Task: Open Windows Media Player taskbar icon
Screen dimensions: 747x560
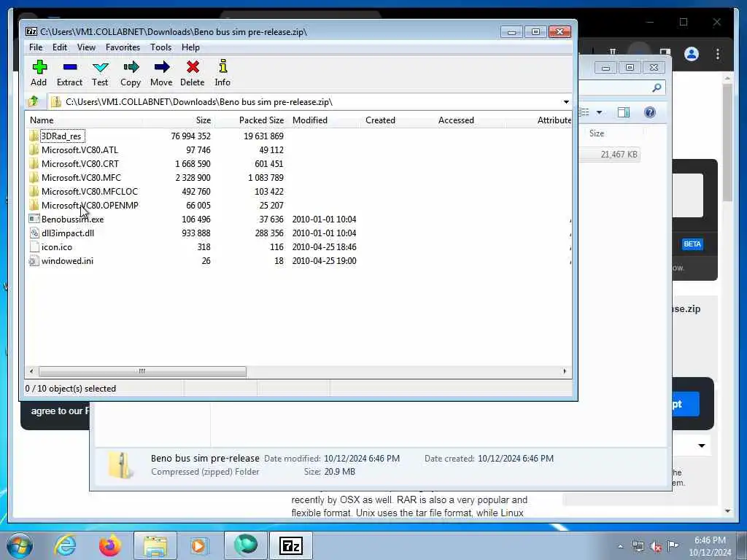Action: (199, 545)
